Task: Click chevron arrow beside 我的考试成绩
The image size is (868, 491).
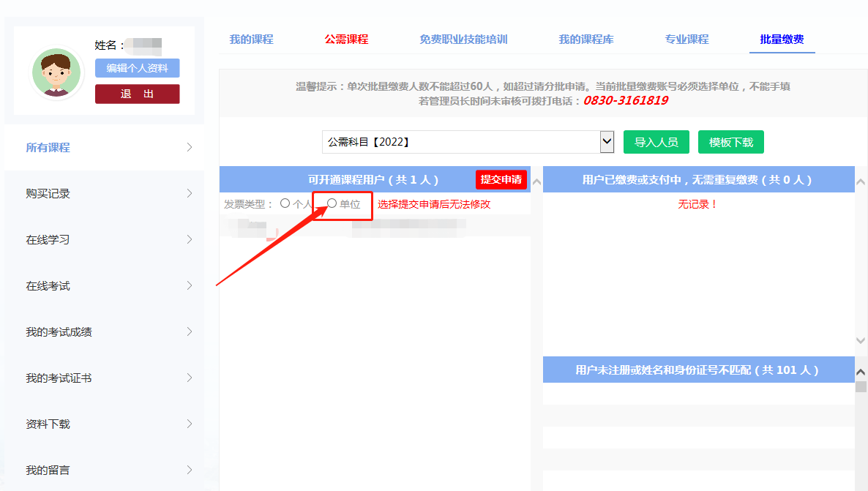Action: click(x=190, y=331)
